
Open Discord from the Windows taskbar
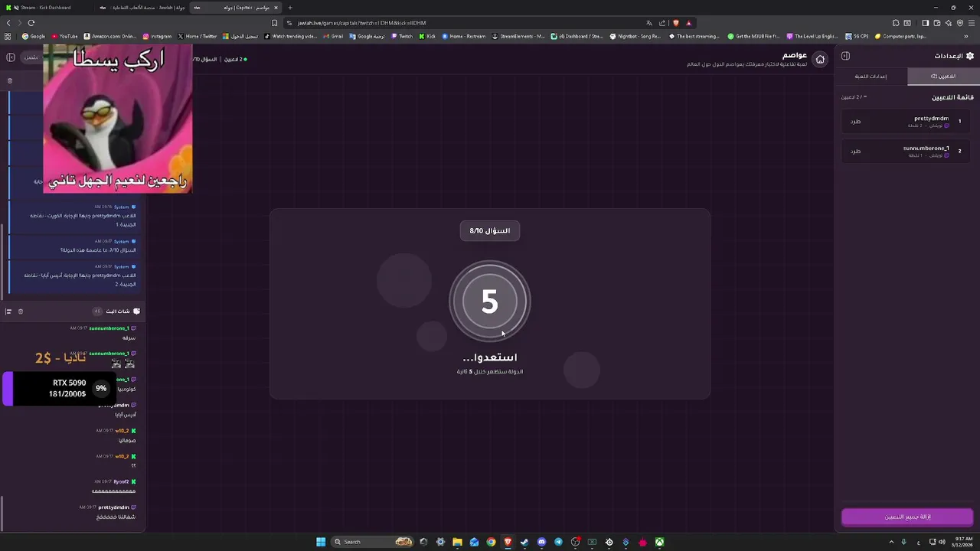[541, 542]
